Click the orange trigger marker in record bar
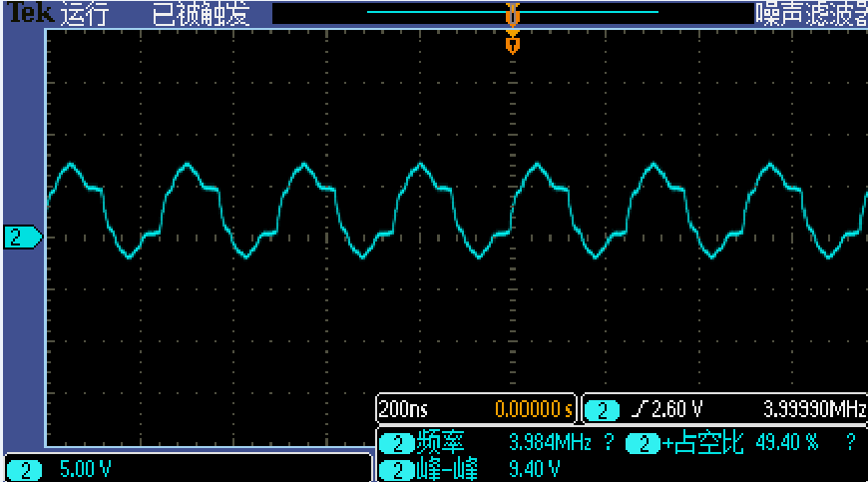 click(x=513, y=14)
